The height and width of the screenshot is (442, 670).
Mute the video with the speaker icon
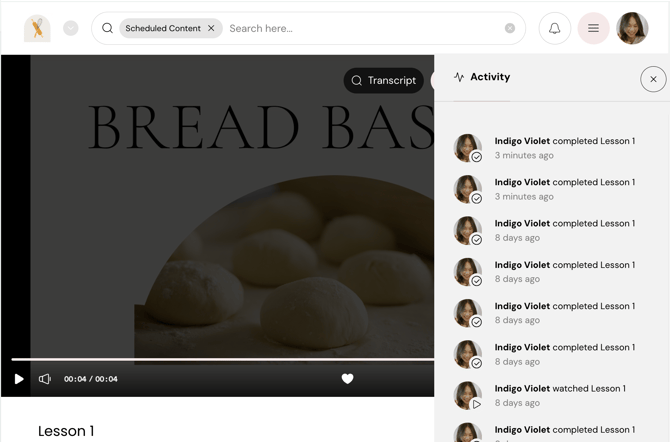(x=44, y=379)
